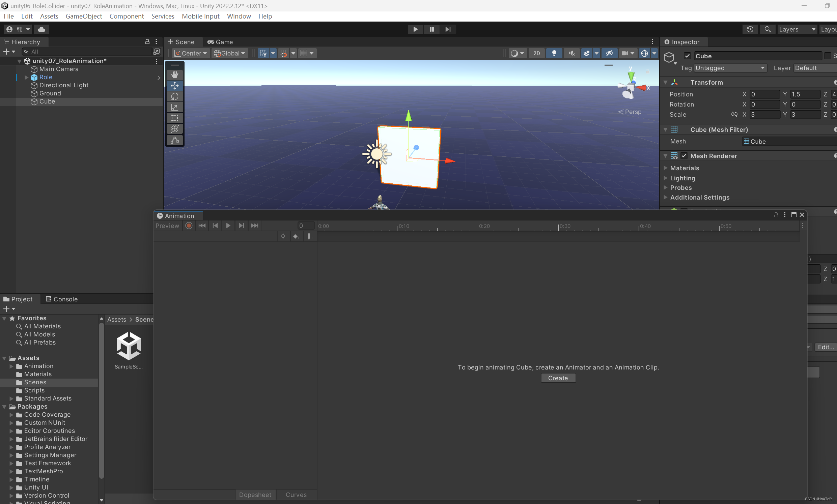The width and height of the screenshot is (837, 504).
Task: Toggle 2D view mode in Scene
Action: (536, 53)
